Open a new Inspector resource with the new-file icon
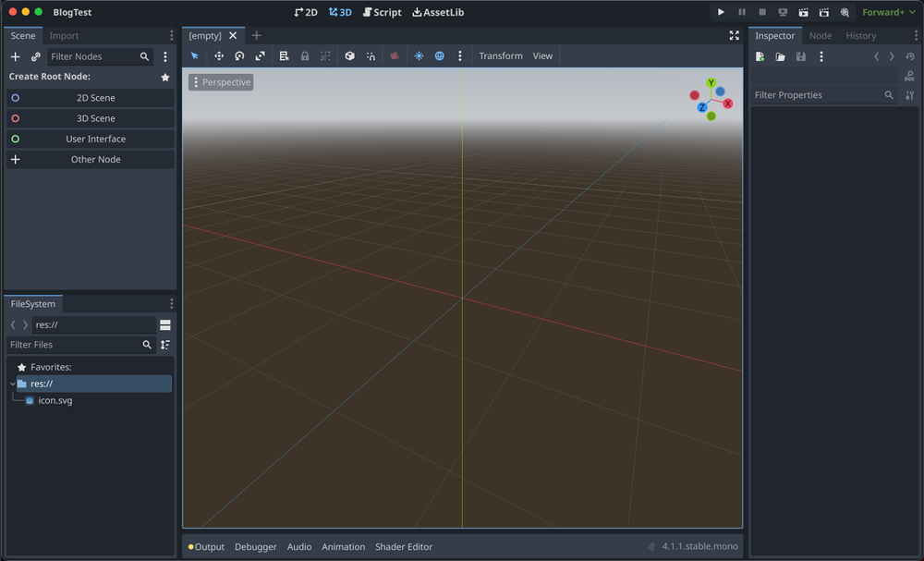The height and width of the screenshot is (561, 924). 760,56
